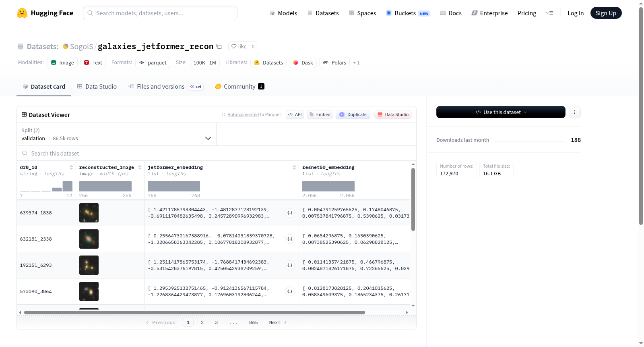Click the reconstructed_image width histogram bar
Viewport: 644px width, 347px height.
pyautogui.click(x=105, y=186)
